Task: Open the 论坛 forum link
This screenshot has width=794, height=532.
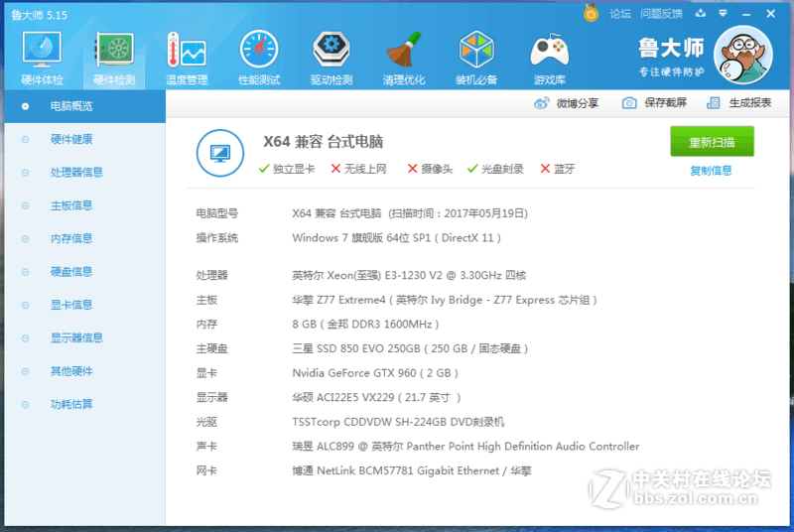Action: click(620, 14)
